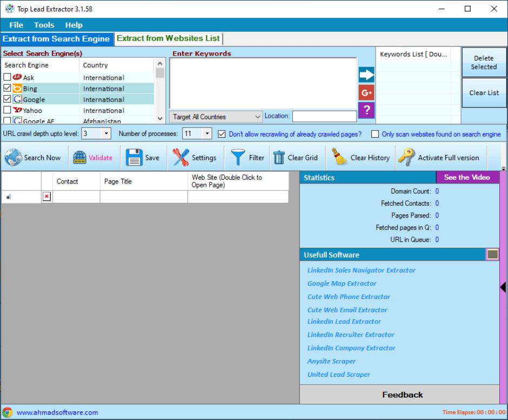This screenshot has height=420, width=508.
Task: Expand the toolbar overflow arrow at right edge
Action: tap(504, 168)
